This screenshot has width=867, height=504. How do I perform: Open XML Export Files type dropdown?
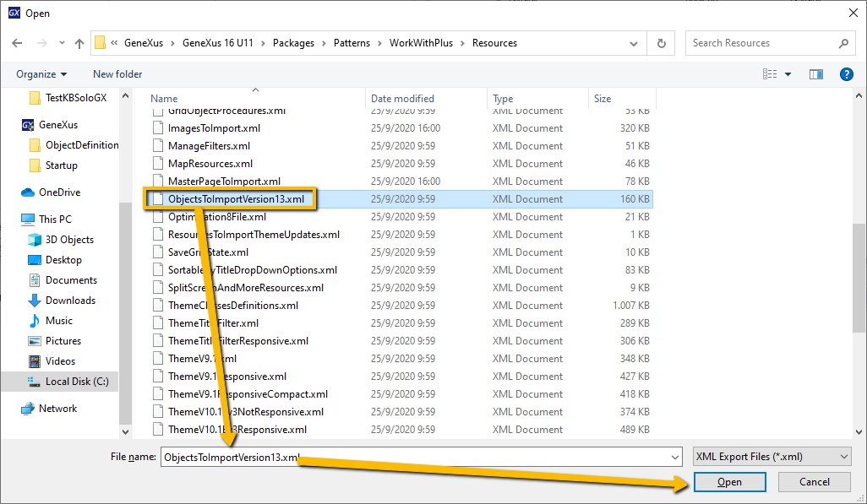coord(772,457)
